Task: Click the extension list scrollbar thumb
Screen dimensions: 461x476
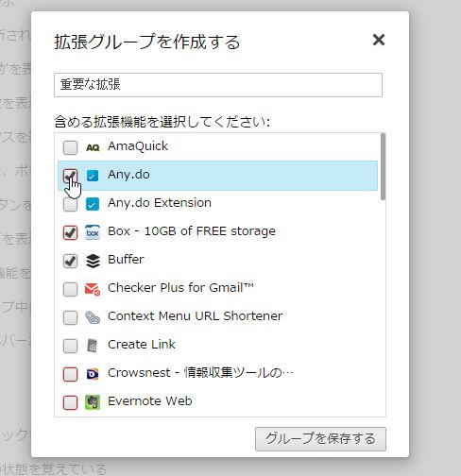Action: coord(383,166)
